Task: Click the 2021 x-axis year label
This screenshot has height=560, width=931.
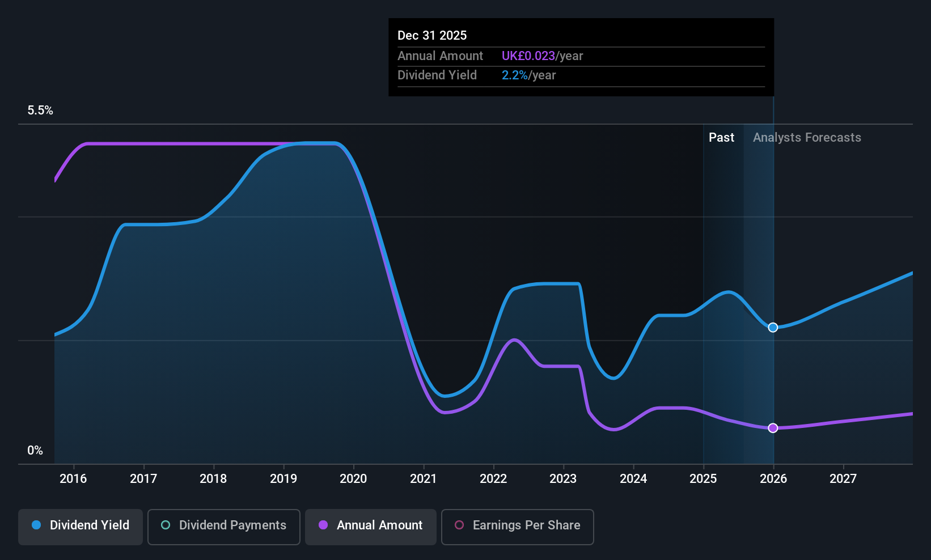Action: pos(424,479)
